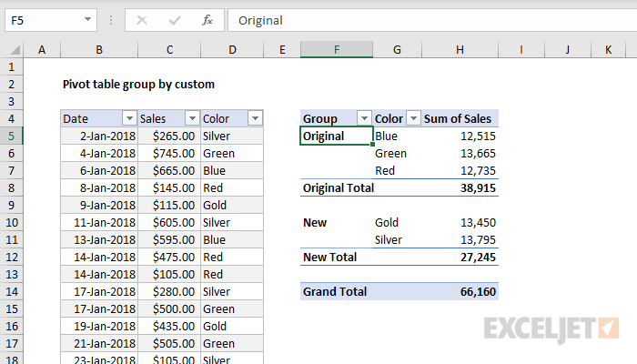Select column E header

coord(282,49)
